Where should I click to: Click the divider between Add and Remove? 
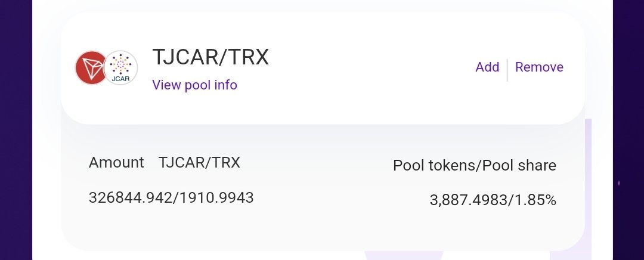coord(507,70)
